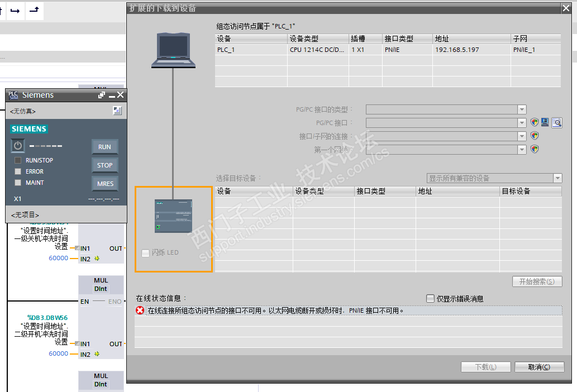
Task: Click the 设备类型 header in upper table
Action: (x=318, y=39)
